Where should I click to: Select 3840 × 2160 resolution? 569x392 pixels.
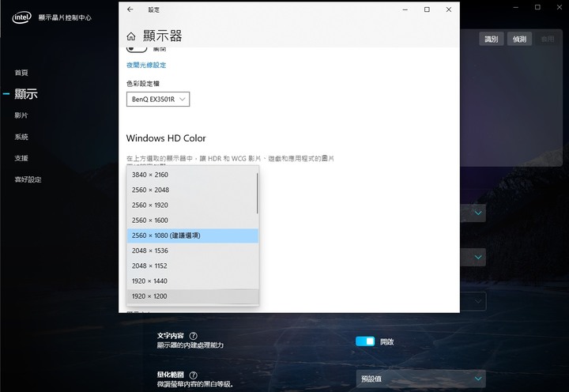click(x=193, y=175)
